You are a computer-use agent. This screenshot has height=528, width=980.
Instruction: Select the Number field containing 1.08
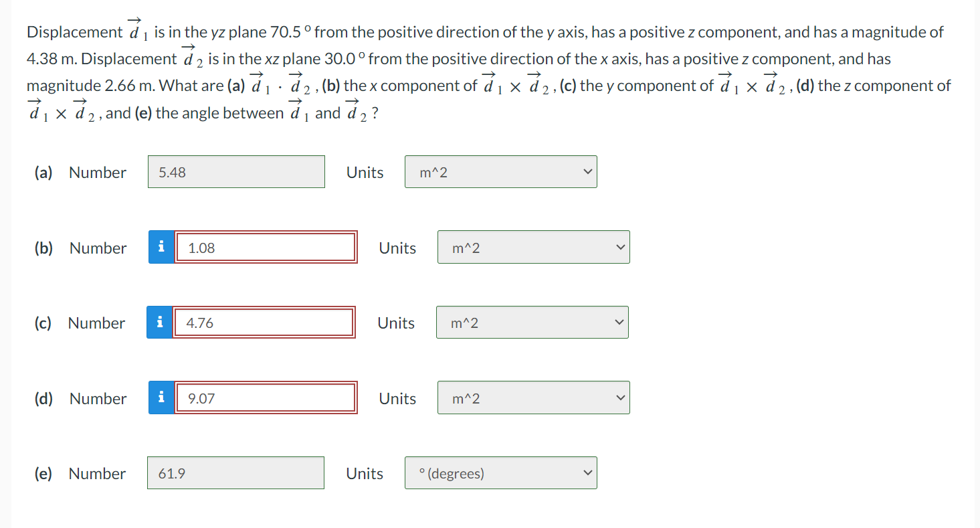click(265, 247)
